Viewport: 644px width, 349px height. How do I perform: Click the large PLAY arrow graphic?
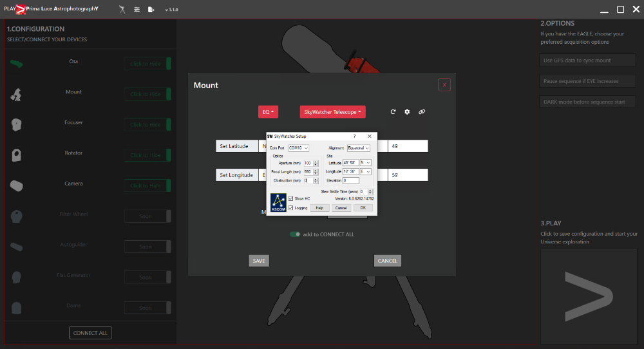coord(589,296)
